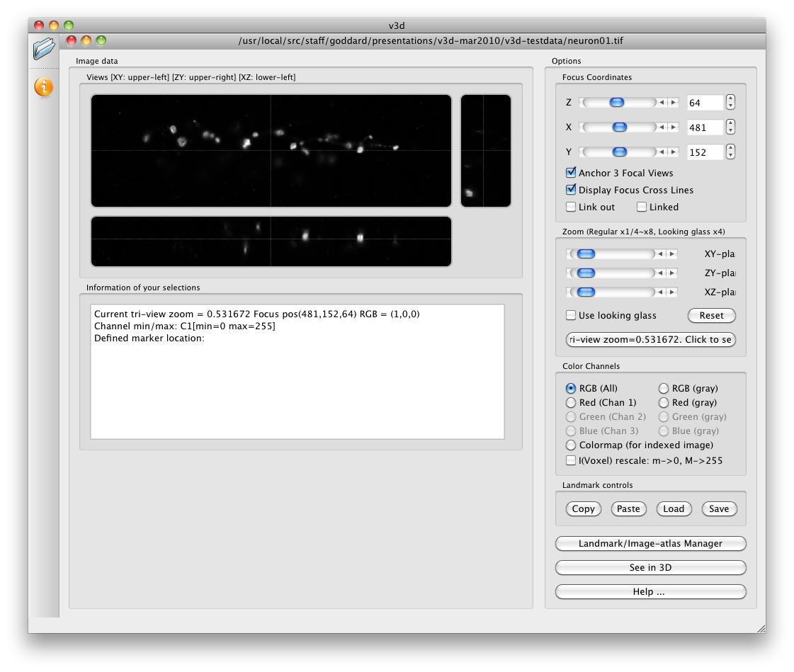Switch display to RGB (gray)

[x=664, y=388]
